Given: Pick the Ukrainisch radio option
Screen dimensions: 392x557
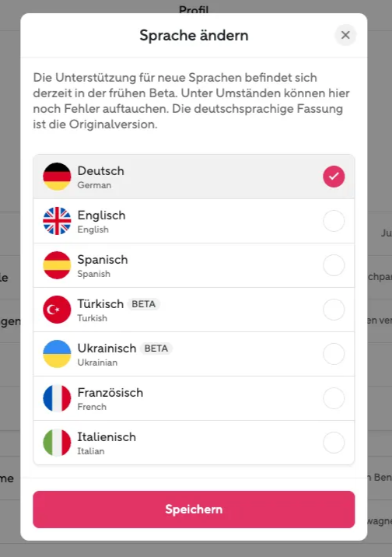Looking at the screenshot, I should 334,354.
